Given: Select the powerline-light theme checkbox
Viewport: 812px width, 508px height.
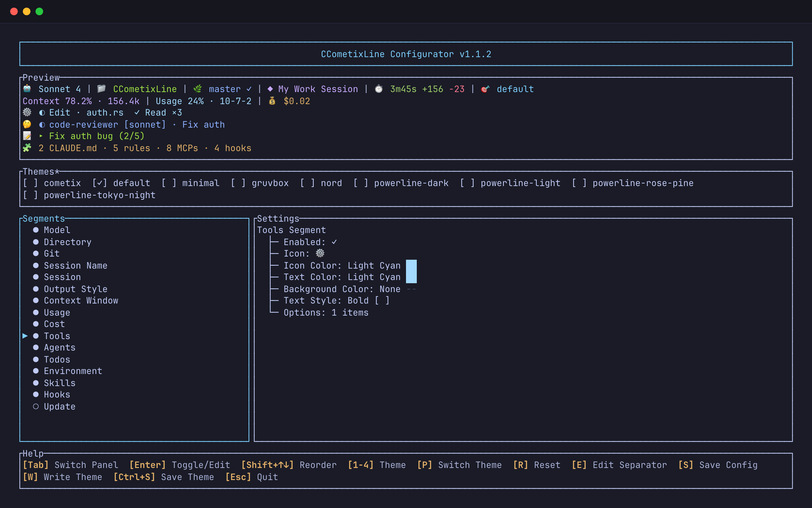Looking at the screenshot, I should tap(468, 183).
